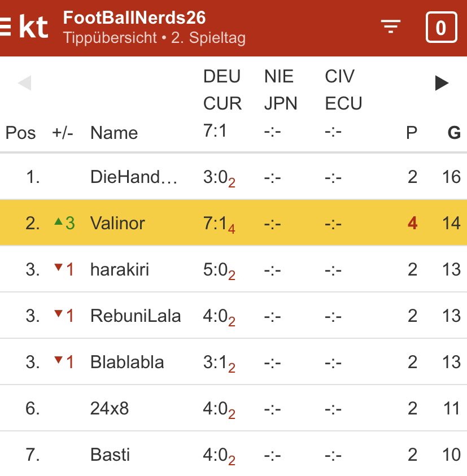Open the DieHand… player profile

134,177
